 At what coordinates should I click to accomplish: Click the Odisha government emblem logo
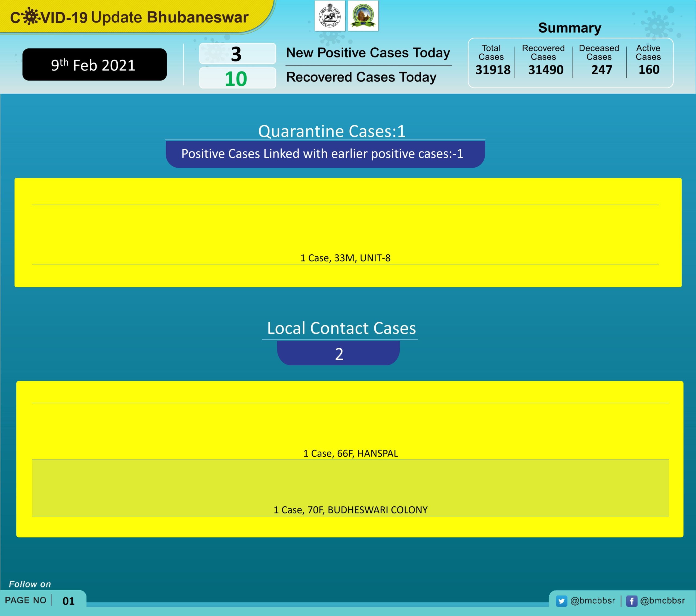[x=329, y=16]
